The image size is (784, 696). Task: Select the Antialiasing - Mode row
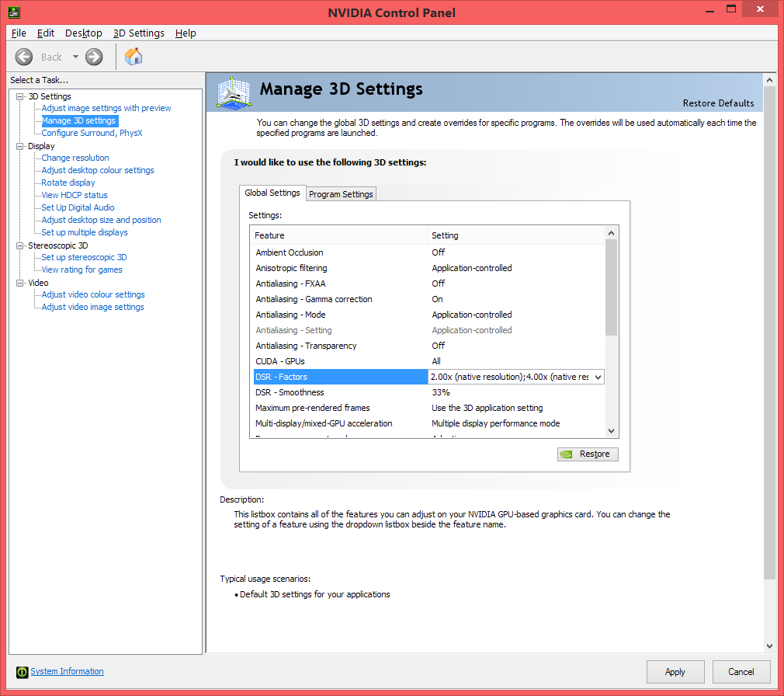point(428,315)
